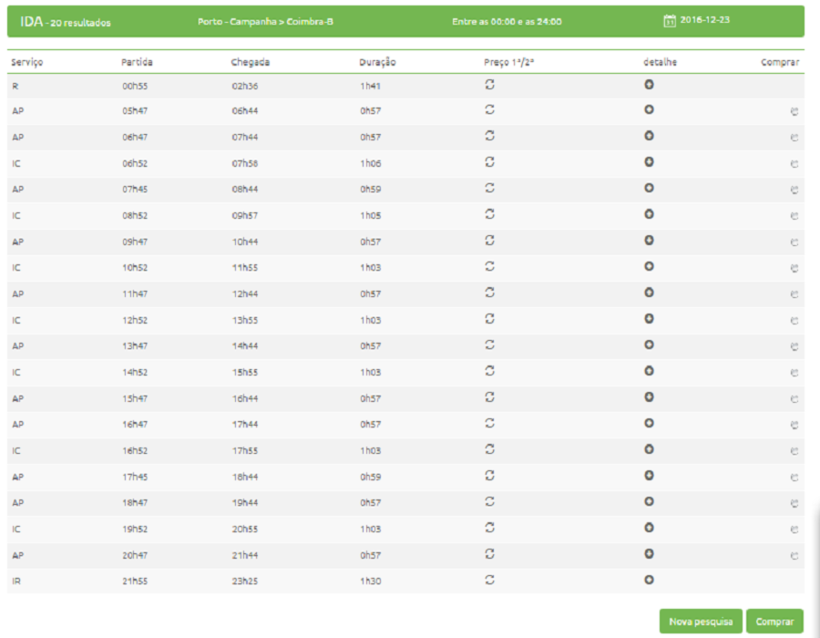This screenshot has height=638, width=820.
Task: Refresh price for the 00h55 R train
Action: [490, 83]
